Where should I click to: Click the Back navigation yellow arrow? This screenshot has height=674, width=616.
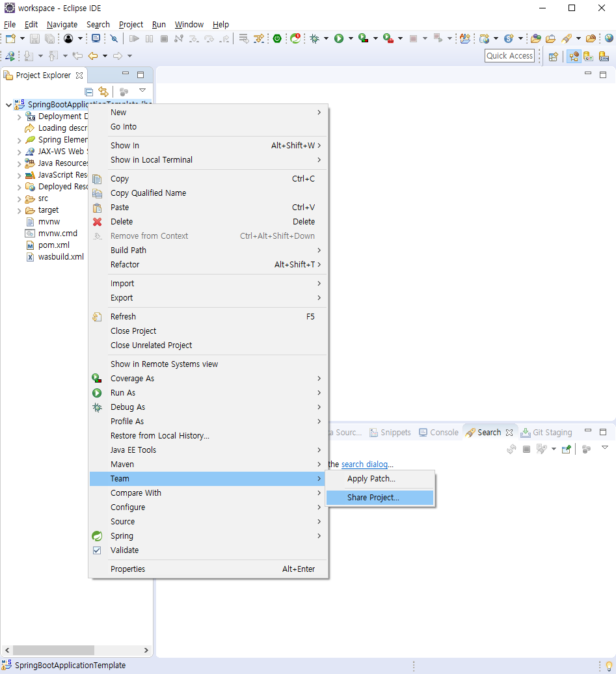pos(93,56)
